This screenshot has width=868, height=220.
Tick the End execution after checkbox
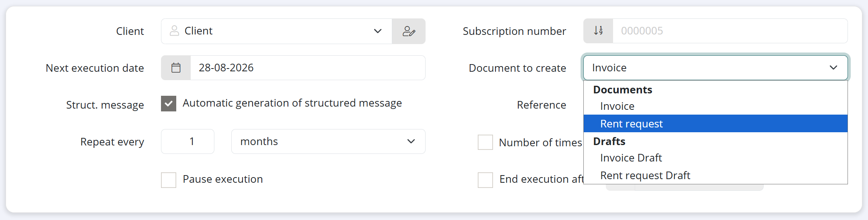485,180
